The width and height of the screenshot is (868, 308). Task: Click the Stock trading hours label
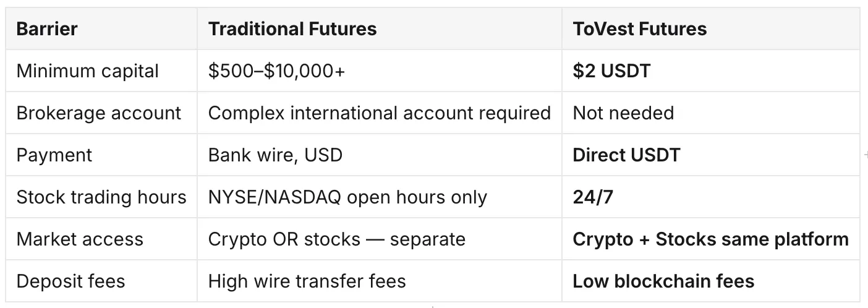[101, 197]
